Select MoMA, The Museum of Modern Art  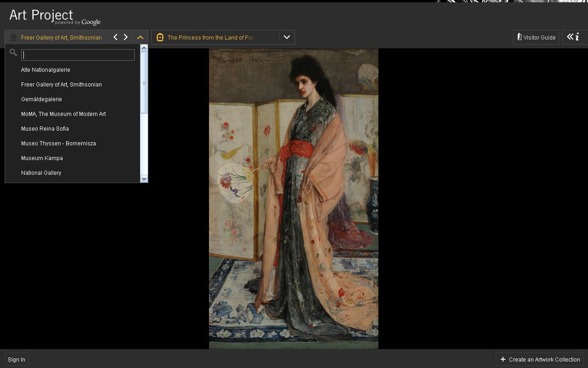click(63, 114)
